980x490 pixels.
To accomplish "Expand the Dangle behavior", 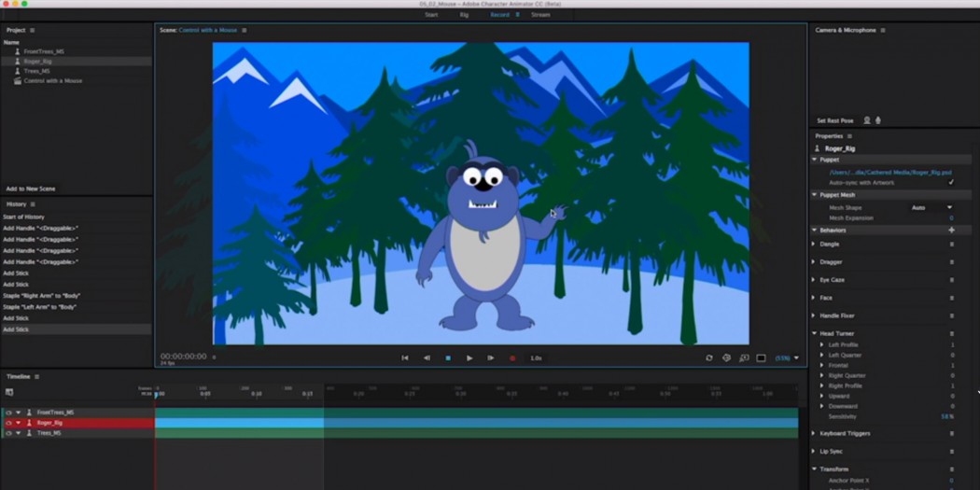I will pos(814,244).
